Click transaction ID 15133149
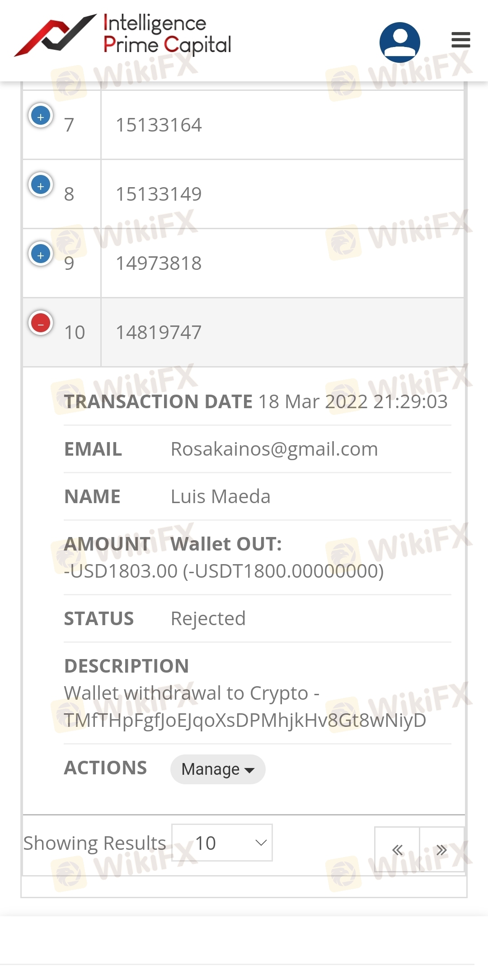This screenshot has width=488, height=980. (x=159, y=194)
